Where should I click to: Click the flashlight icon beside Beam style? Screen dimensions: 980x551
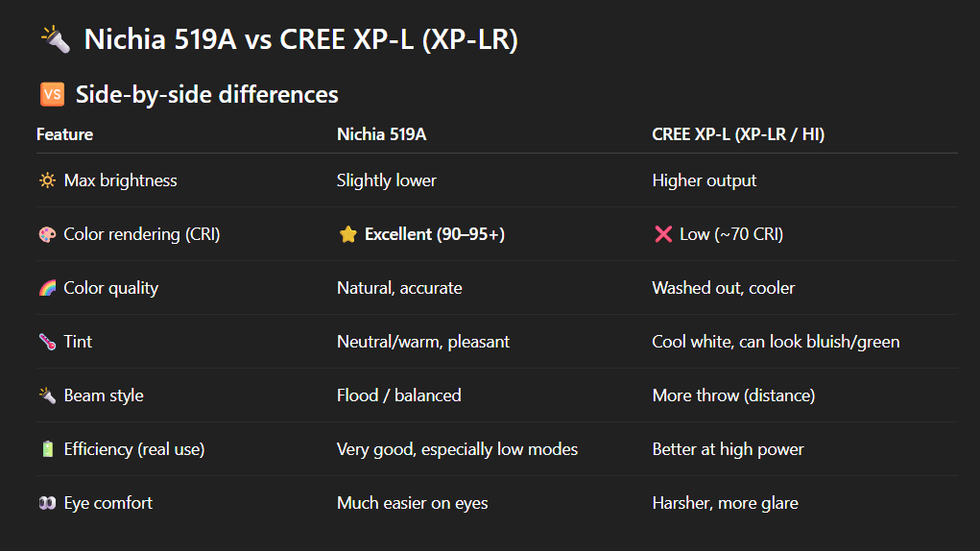coord(47,395)
